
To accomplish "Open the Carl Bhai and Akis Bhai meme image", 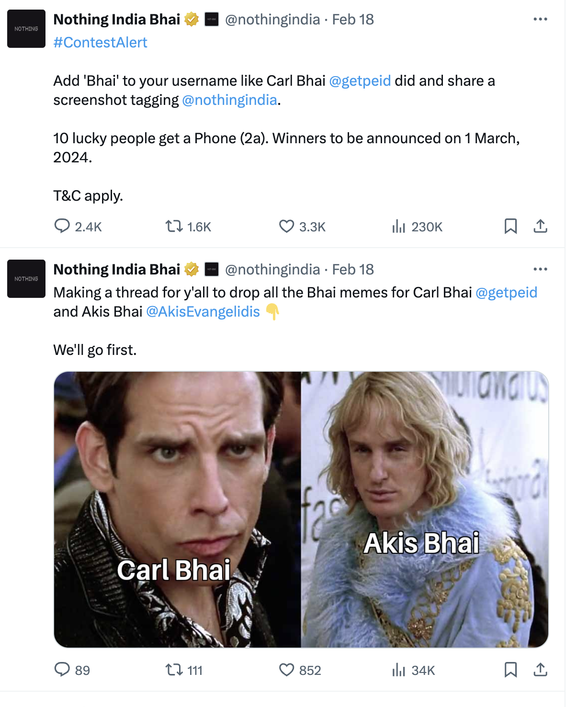I will coord(301,509).
